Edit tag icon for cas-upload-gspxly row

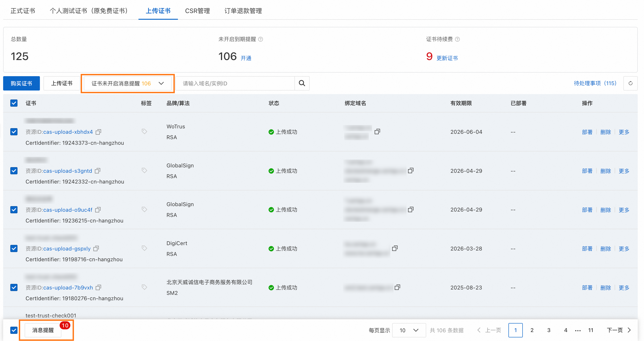pyautogui.click(x=144, y=248)
